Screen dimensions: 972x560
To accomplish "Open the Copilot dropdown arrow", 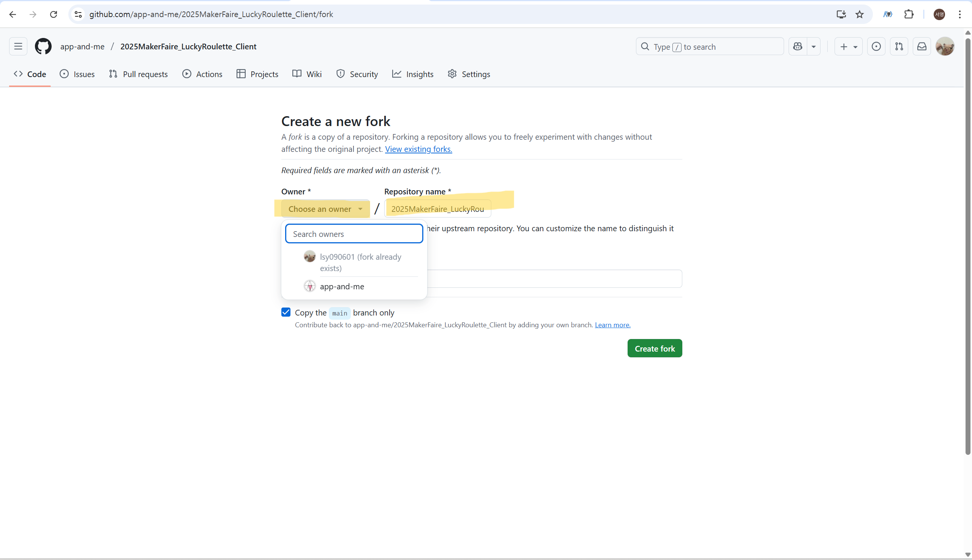I will (x=814, y=47).
